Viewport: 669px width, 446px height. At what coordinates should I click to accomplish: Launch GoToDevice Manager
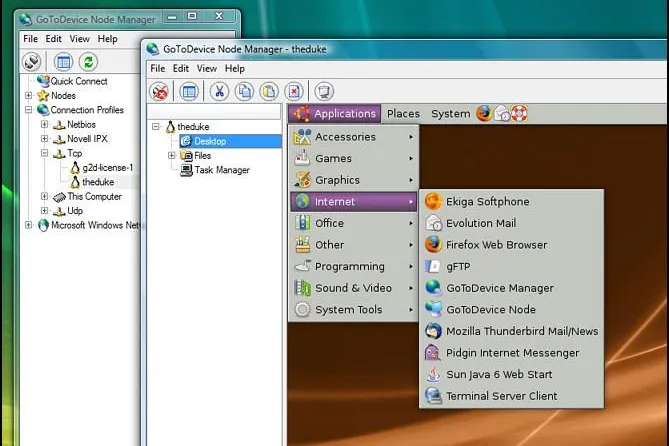[511, 288]
